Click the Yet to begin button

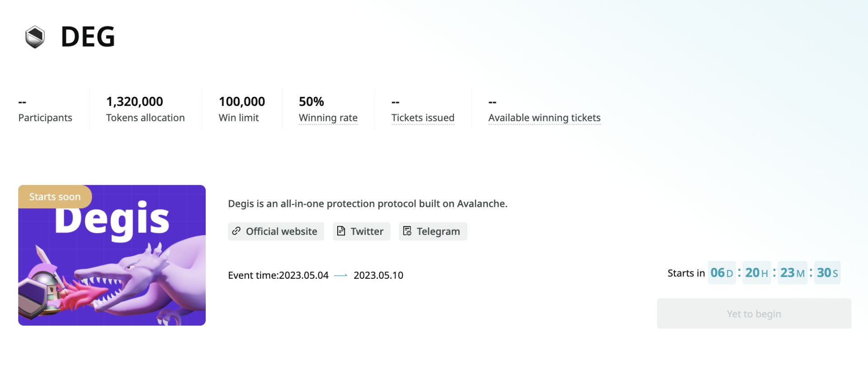click(x=753, y=313)
